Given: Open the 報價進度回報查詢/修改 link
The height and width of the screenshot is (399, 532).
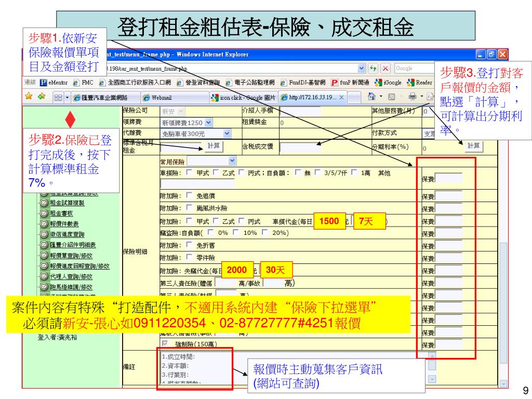Looking at the screenshot, I should 79,266.
